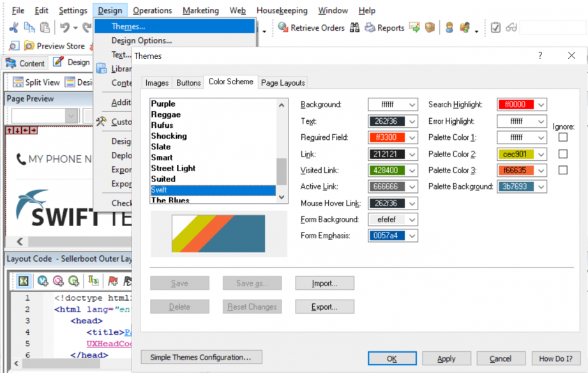Open the Search Highlight color dropdown
Screen dimensions: 588x373
pyautogui.click(x=541, y=105)
